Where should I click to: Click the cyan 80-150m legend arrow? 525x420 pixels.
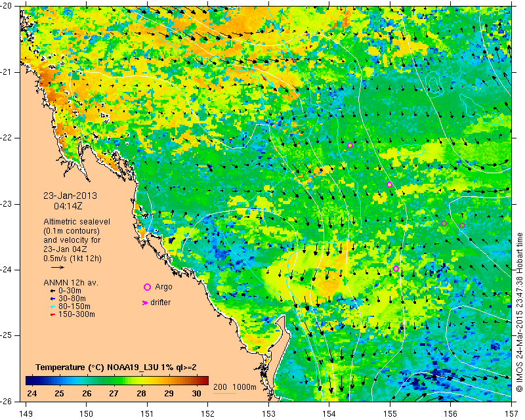[52, 306]
